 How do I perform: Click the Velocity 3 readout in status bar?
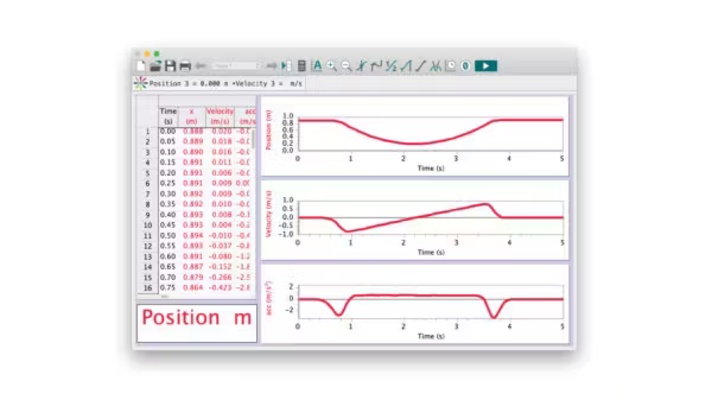click(x=269, y=84)
